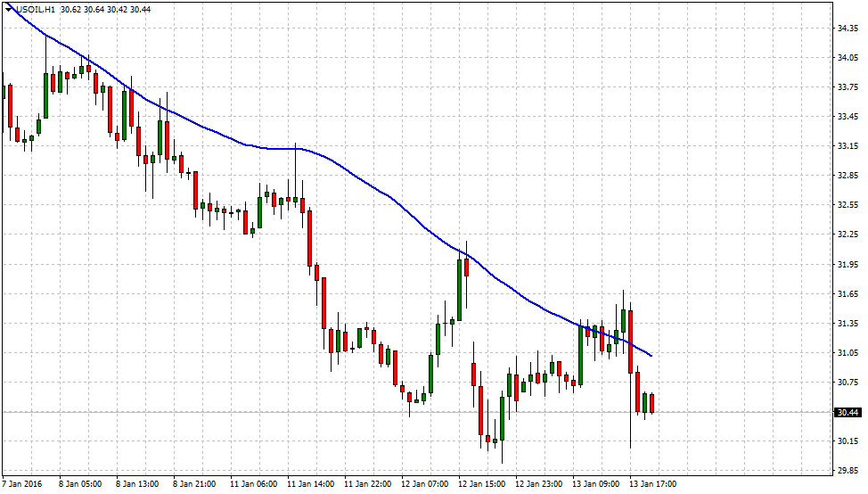Click the right end of the blue moving average

coord(651,356)
